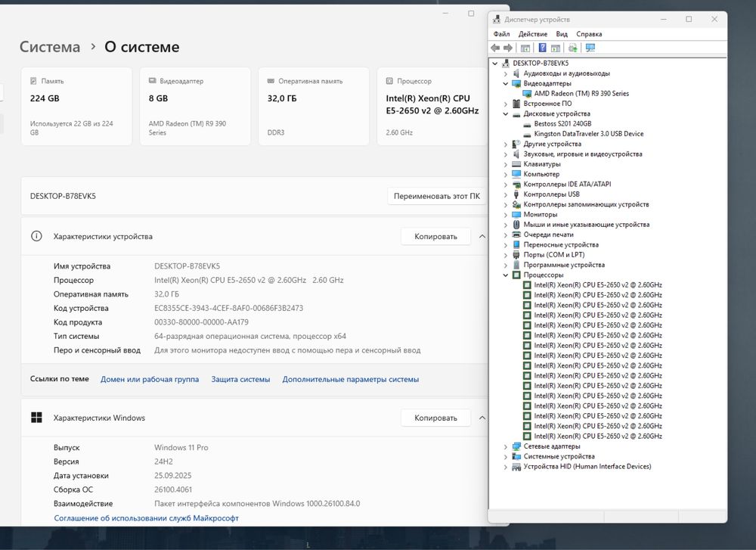Open the Справка menu
This screenshot has height=550, width=756.
click(589, 34)
